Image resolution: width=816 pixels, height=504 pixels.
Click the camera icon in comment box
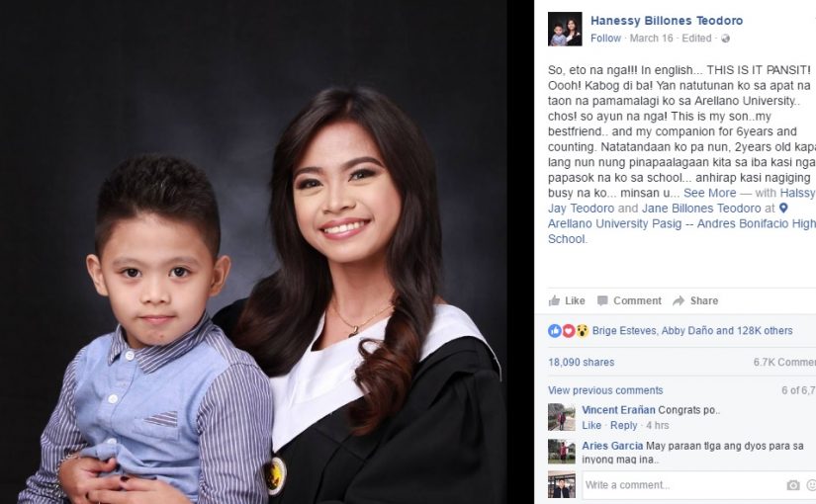pos(793,485)
